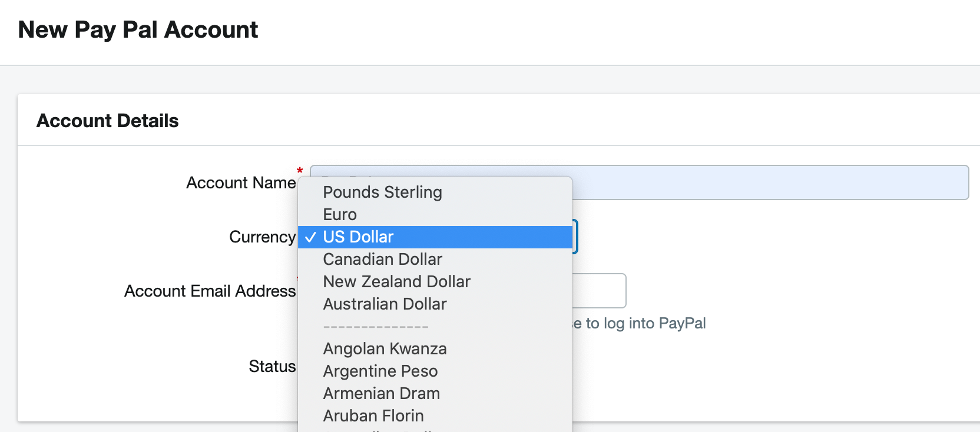This screenshot has width=980, height=432.
Task: Select the checked US Dollar option
Action: coord(435,237)
